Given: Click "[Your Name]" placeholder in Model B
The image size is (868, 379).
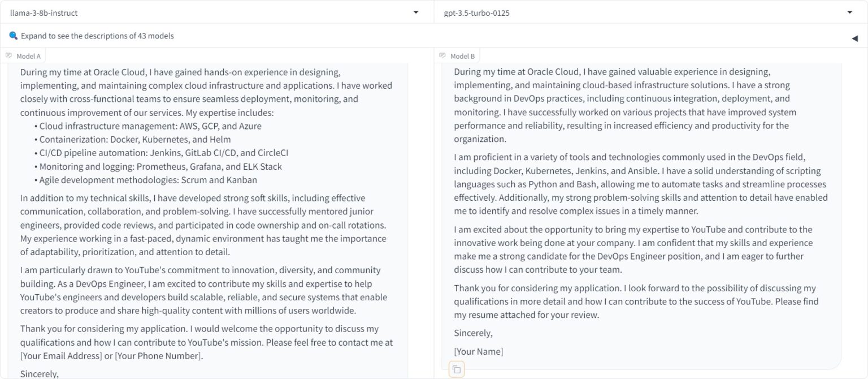Looking at the screenshot, I should pyautogui.click(x=478, y=351).
